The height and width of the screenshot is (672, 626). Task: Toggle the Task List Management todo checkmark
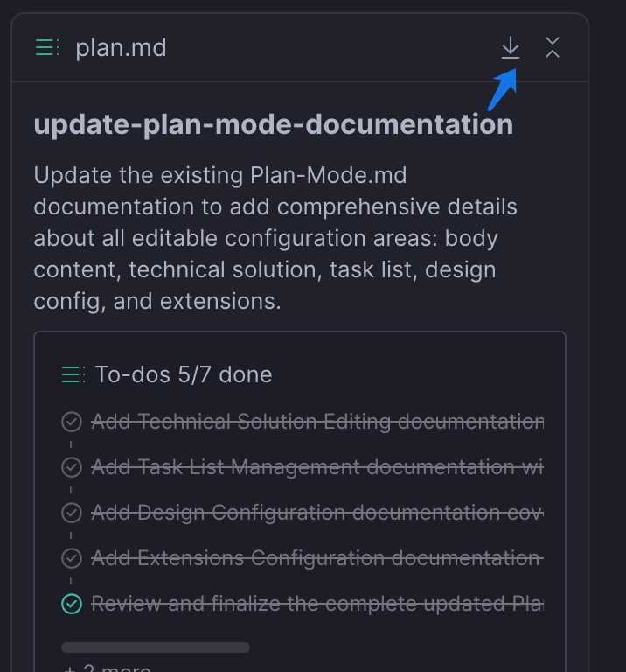(72, 467)
